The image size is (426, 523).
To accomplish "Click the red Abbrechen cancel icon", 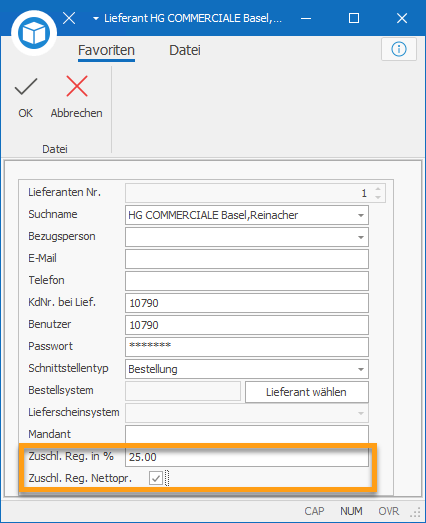I will coord(77,86).
